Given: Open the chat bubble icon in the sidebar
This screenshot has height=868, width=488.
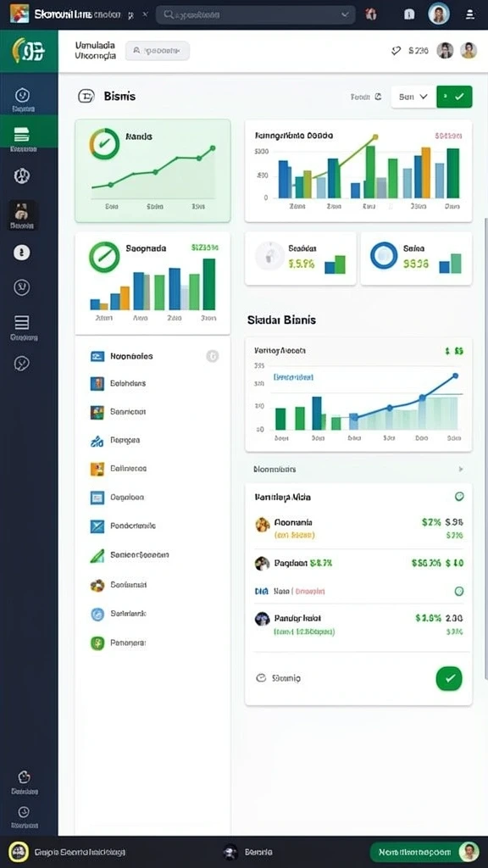Looking at the screenshot, I should pos(21,363).
